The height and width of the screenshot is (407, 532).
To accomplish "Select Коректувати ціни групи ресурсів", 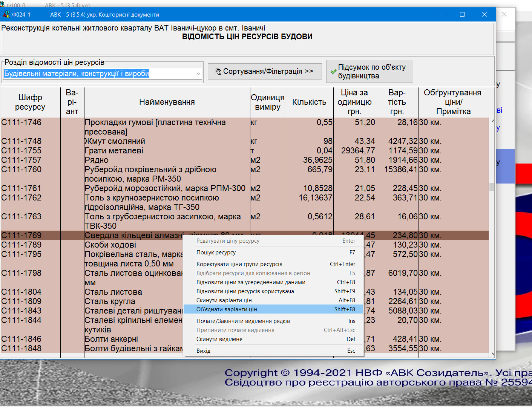I will pos(273,264).
